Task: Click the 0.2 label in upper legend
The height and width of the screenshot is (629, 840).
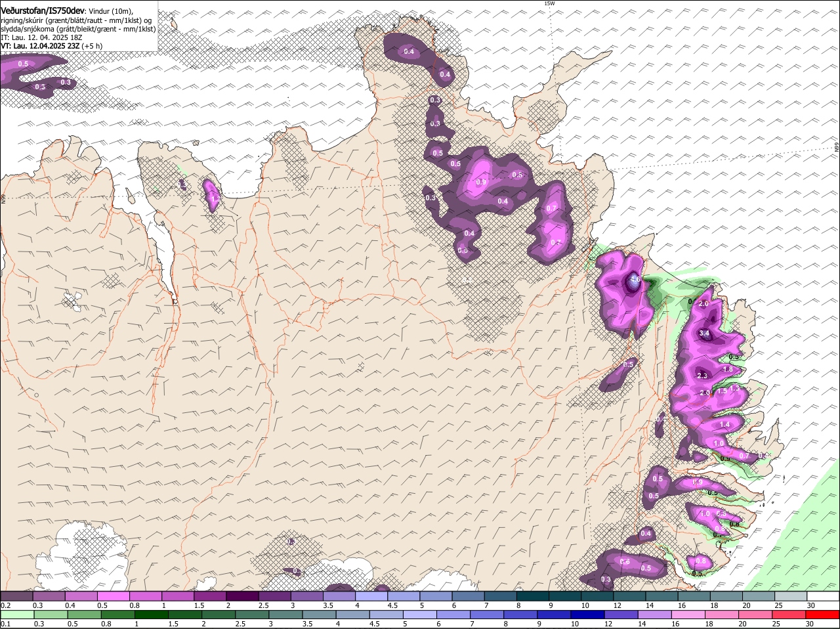Action: [5, 605]
